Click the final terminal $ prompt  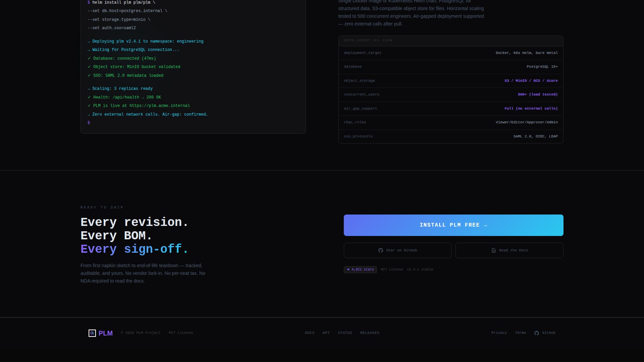pyautogui.click(x=89, y=123)
